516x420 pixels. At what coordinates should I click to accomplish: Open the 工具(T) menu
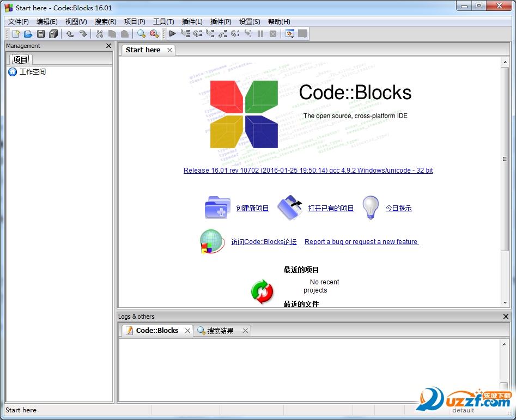click(163, 22)
